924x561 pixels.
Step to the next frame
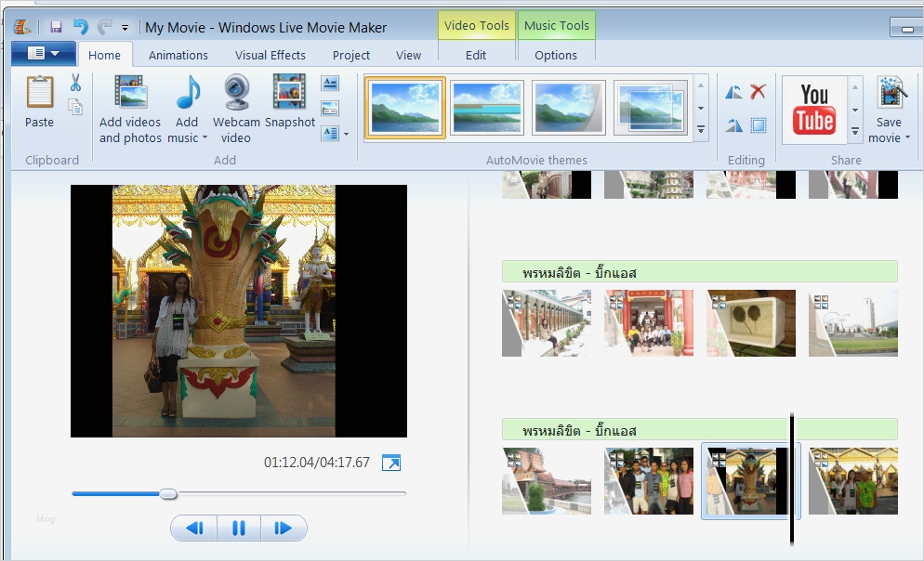[x=283, y=528]
